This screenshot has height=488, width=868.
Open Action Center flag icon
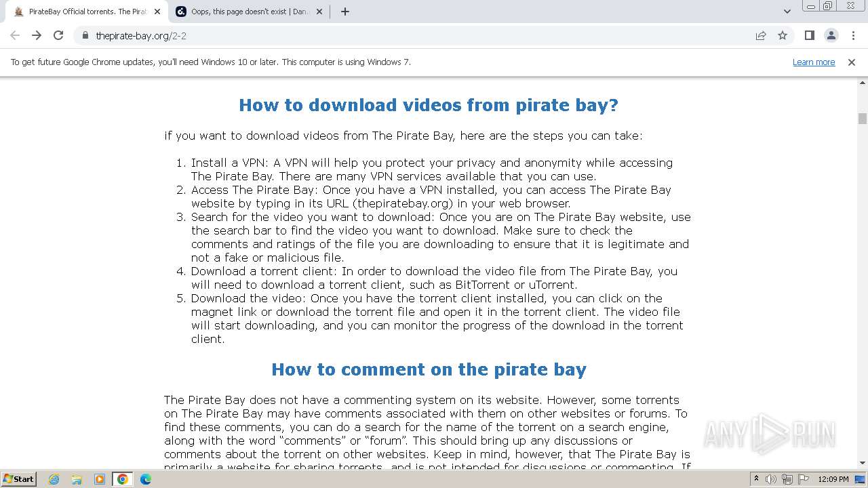coord(803,479)
